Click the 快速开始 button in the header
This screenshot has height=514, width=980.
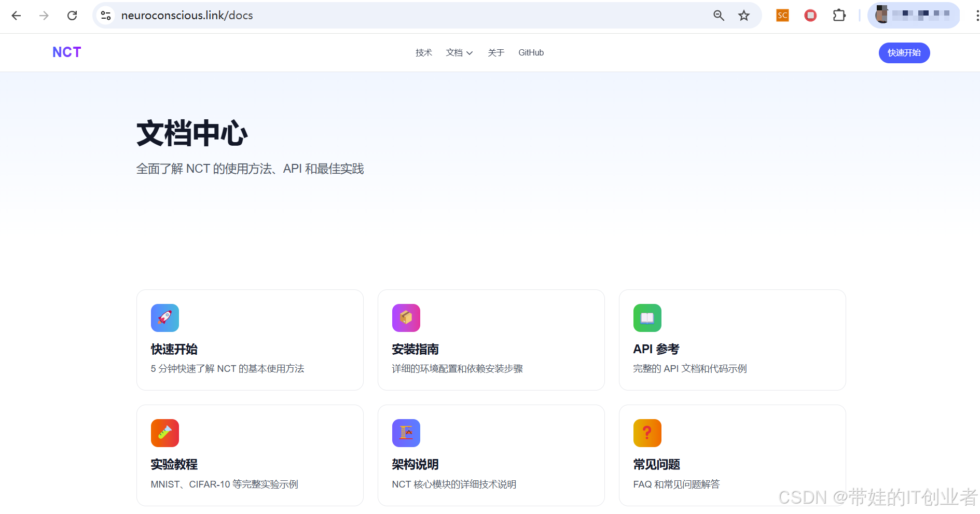pyautogui.click(x=904, y=52)
